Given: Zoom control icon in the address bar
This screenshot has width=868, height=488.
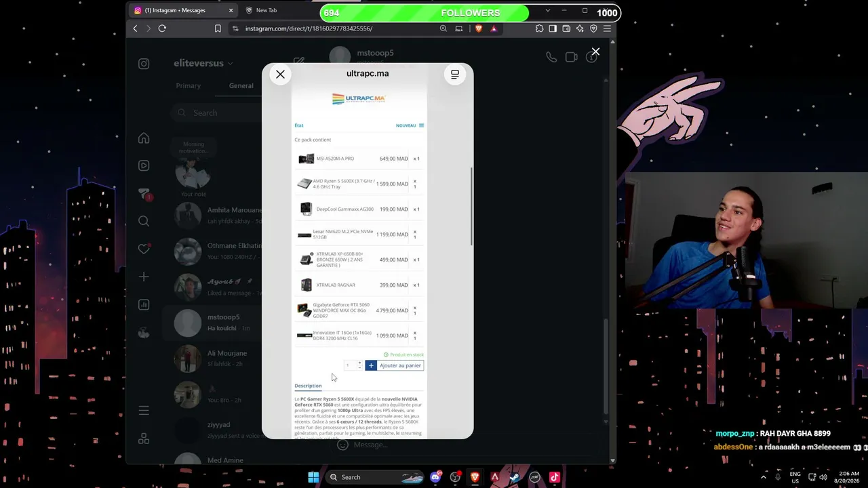Looking at the screenshot, I should (x=443, y=28).
